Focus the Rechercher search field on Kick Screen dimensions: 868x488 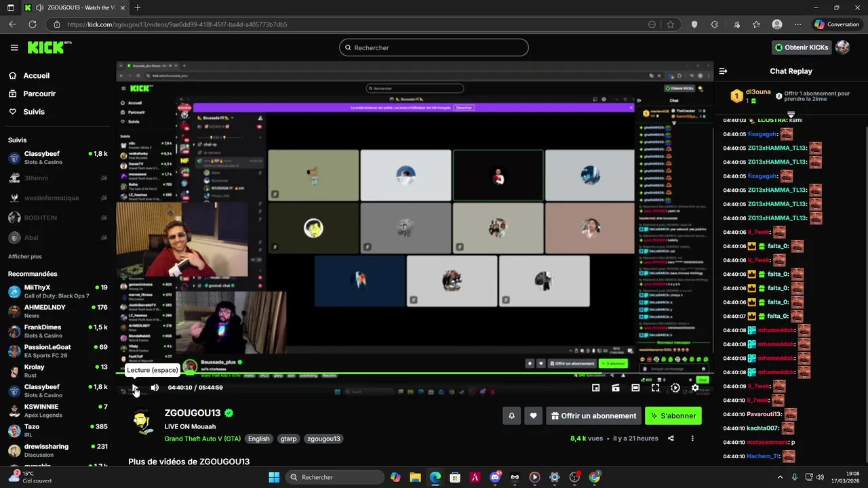[x=434, y=47]
